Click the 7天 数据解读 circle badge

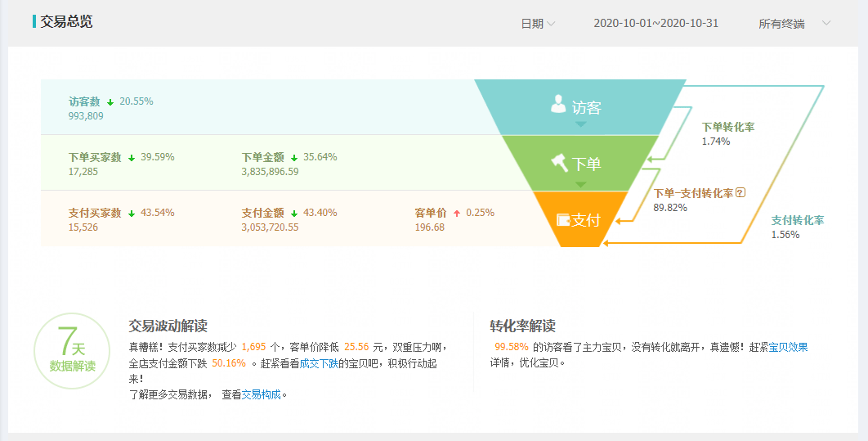pos(72,351)
